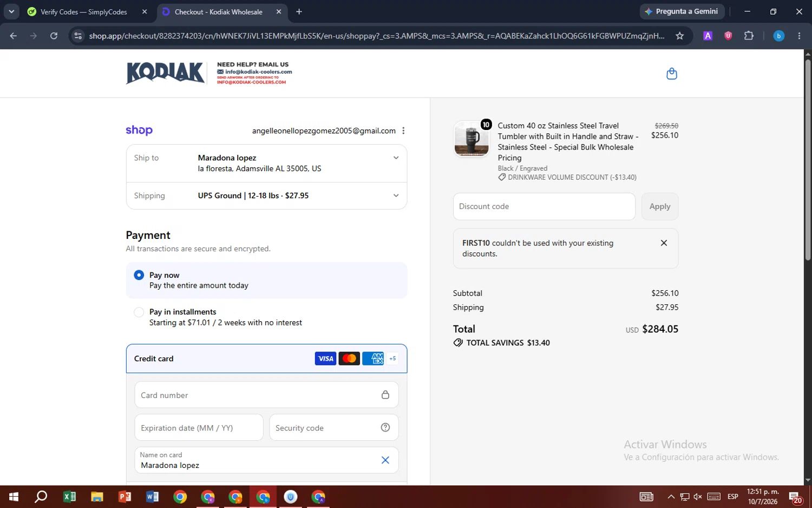Viewport: 812px width, 508px height.
Task: Open account options menu beside email address
Action: pos(403,131)
